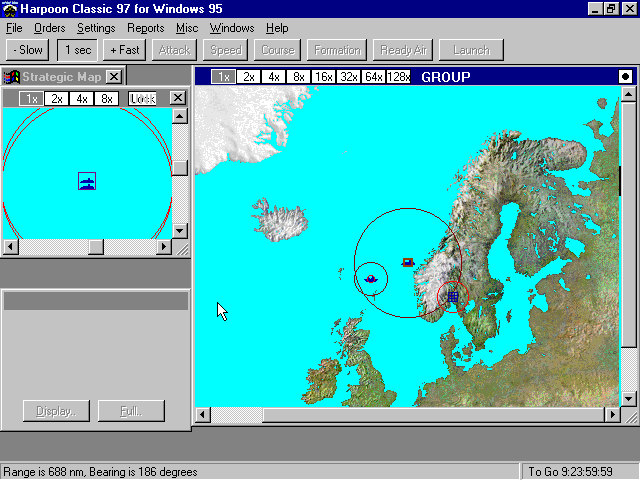The height and width of the screenshot is (480, 640).
Task: Set GROUP map zoom to 64x
Action: tap(373, 77)
